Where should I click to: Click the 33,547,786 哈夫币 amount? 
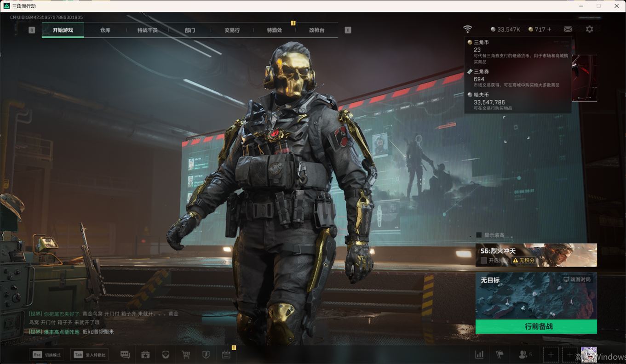(x=489, y=102)
